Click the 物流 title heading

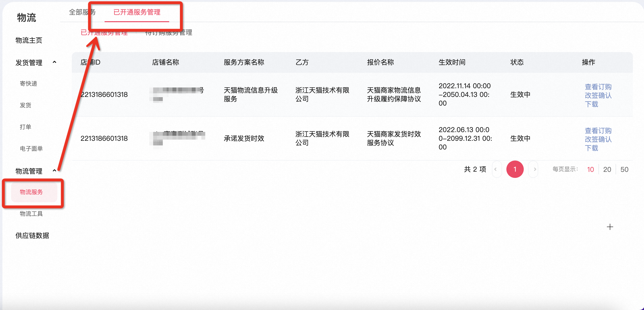click(x=27, y=18)
